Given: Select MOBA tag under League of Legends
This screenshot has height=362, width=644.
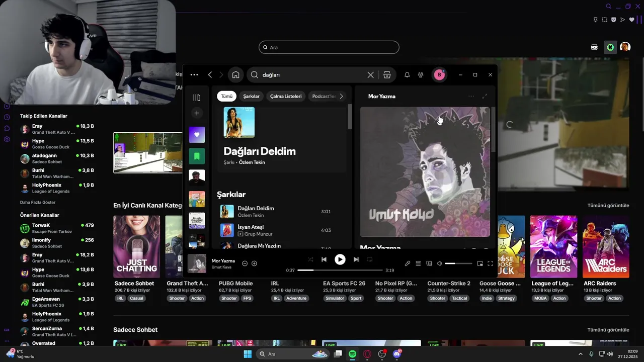Looking at the screenshot, I should coord(540,298).
